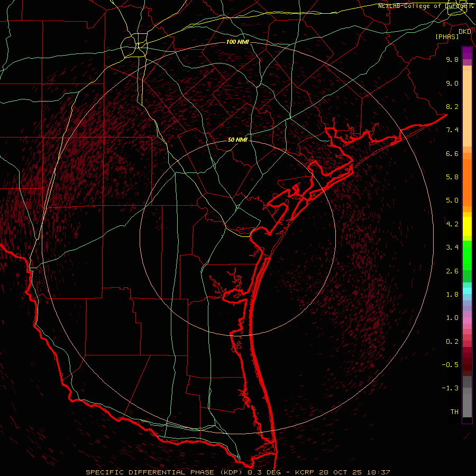The image size is (476, 476).
Task: Click the 7.4 scale value
Action: click(x=452, y=130)
